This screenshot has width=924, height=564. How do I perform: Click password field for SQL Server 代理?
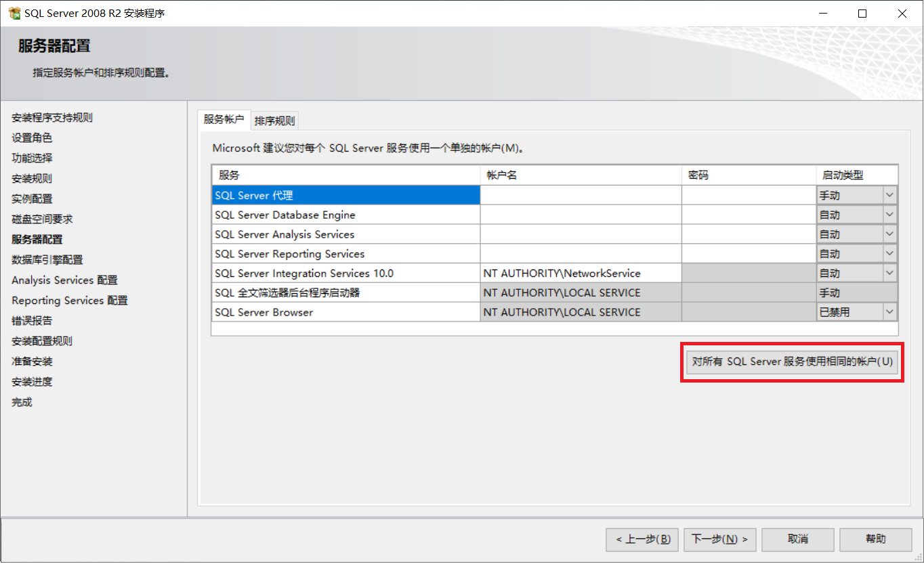(x=749, y=195)
